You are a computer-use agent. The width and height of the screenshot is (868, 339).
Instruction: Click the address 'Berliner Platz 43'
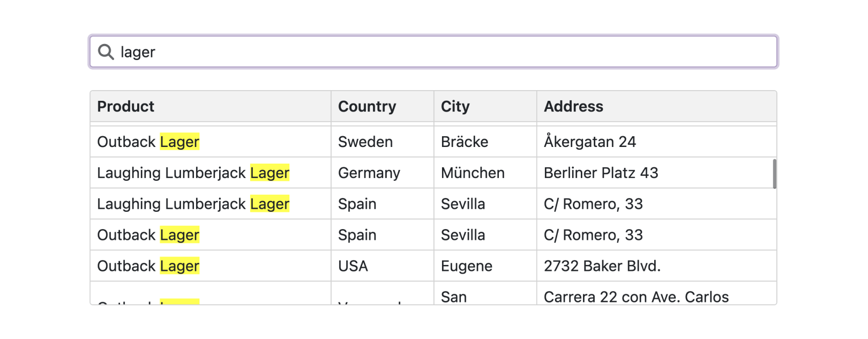[x=602, y=173]
